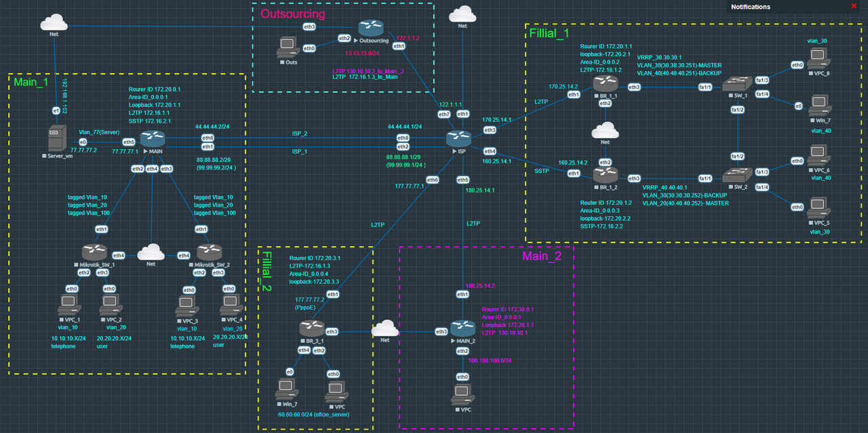Click the VPC_3 computer icon
Viewport: 868px width, 433px height.
(x=186, y=306)
